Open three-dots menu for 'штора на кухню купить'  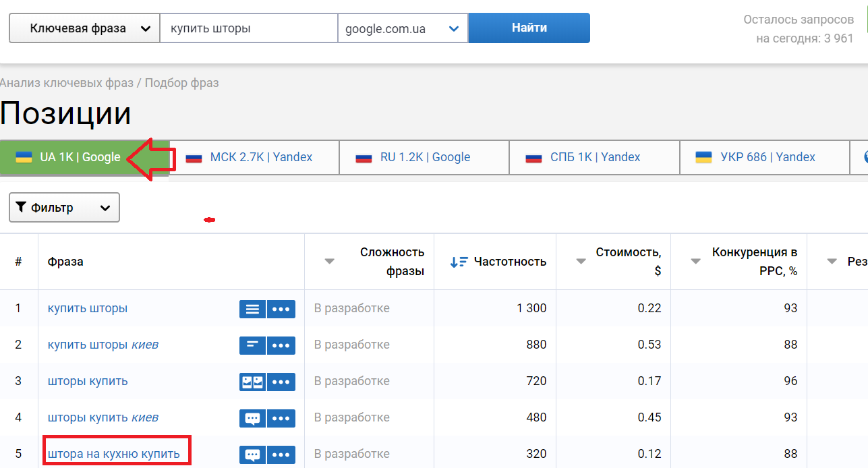click(x=281, y=455)
